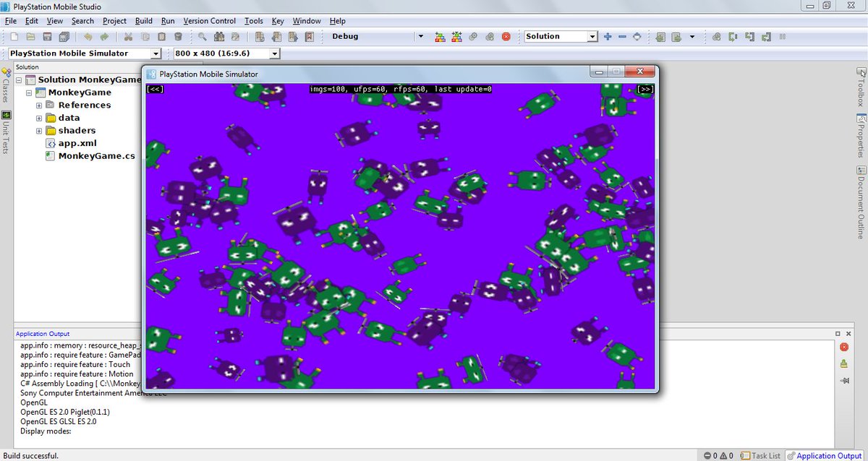868x461 pixels.
Task: Stop execution with red stop icon
Action: [506, 37]
